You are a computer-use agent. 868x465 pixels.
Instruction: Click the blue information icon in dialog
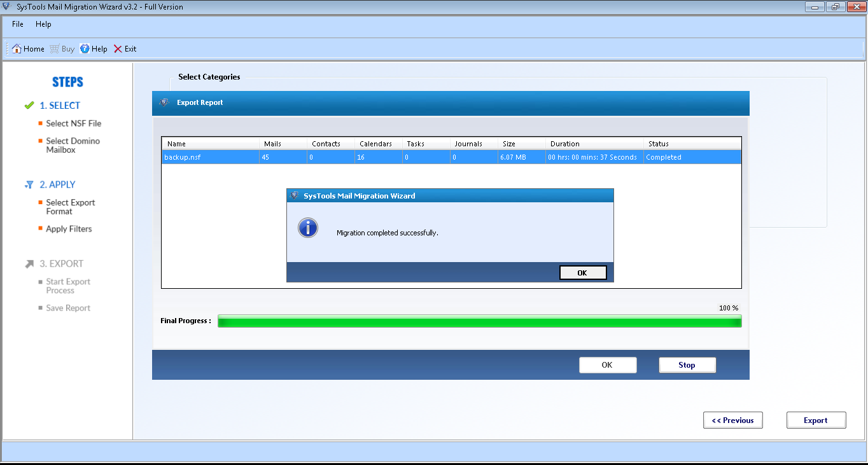point(308,228)
